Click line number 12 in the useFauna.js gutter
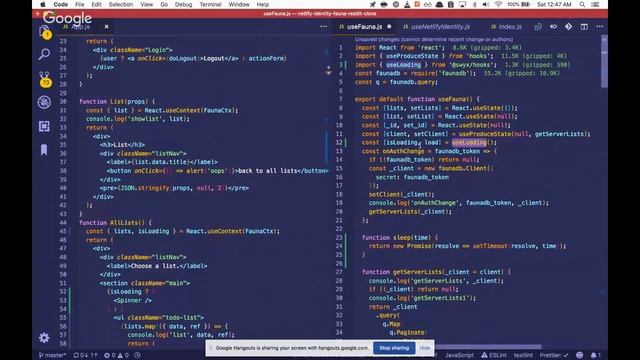Image resolution: width=640 pixels, height=360 pixels. [339, 142]
